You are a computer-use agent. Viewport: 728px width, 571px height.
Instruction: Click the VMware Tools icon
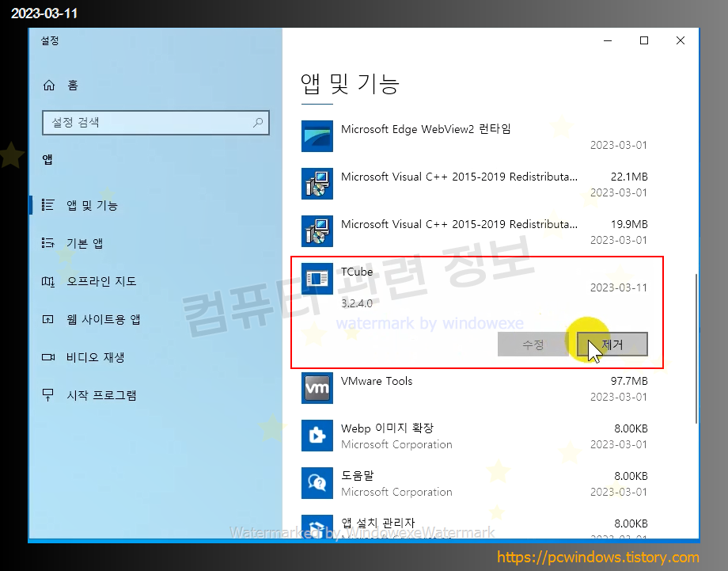pyautogui.click(x=317, y=388)
